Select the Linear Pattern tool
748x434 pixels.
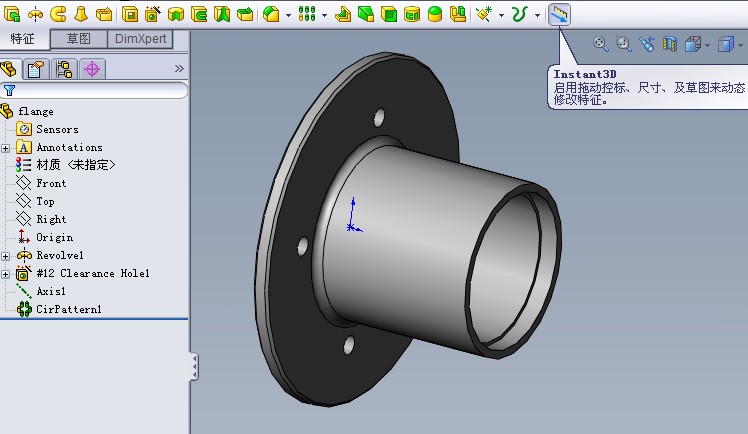[x=307, y=14]
